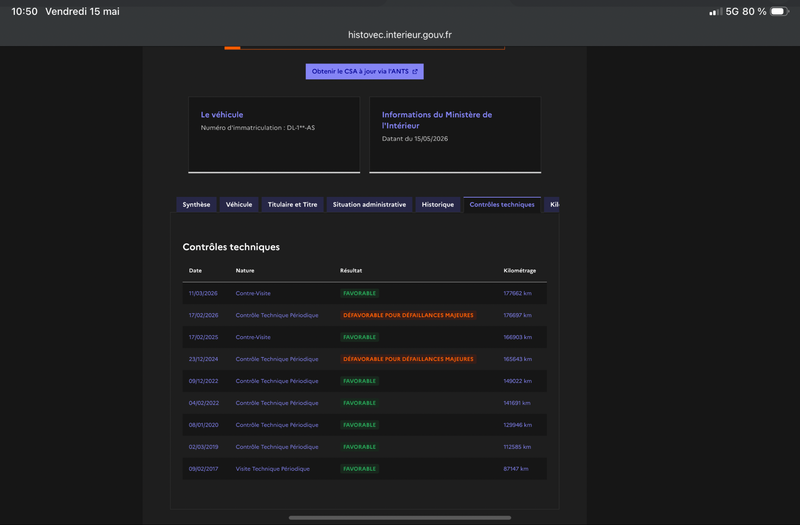Screen dimensions: 800x525
Task: Click the orange progress bar segment at top
Action: click(232, 48)
